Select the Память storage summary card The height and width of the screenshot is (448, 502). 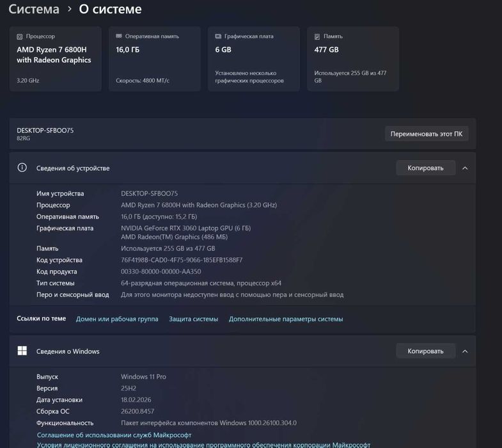(353, 59)
